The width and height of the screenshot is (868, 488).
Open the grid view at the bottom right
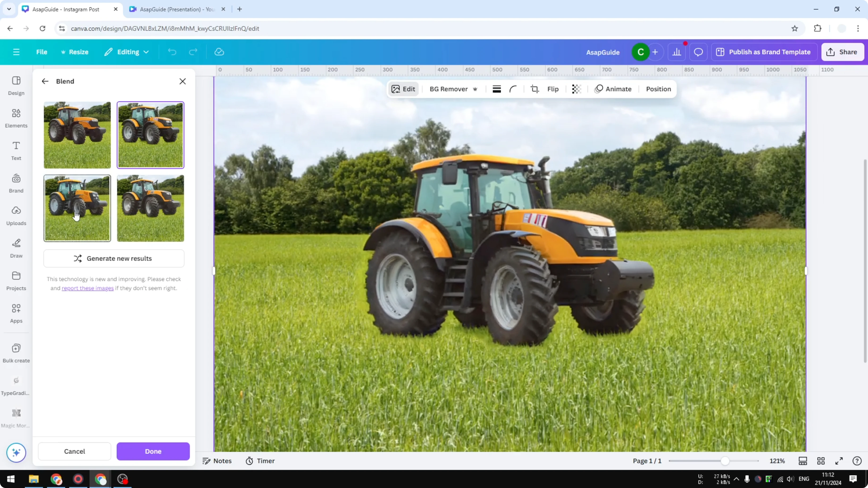tap(821, 461)
